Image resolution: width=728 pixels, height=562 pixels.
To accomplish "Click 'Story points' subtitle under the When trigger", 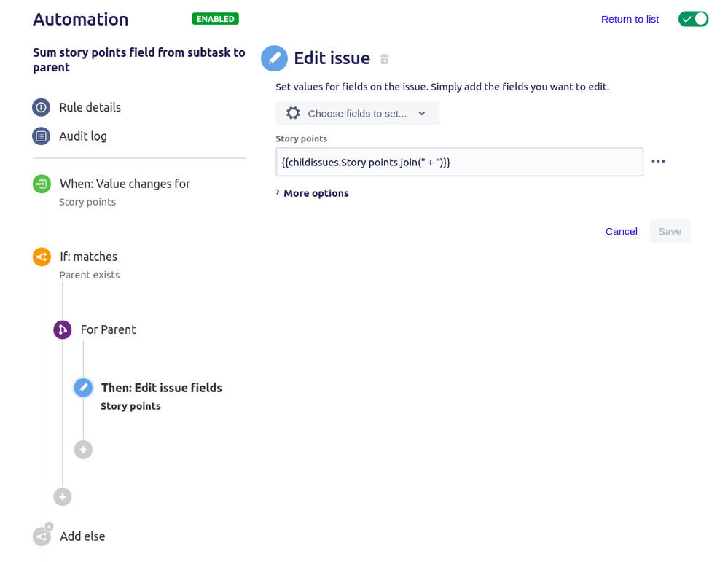I will click(x=87, y=202).
